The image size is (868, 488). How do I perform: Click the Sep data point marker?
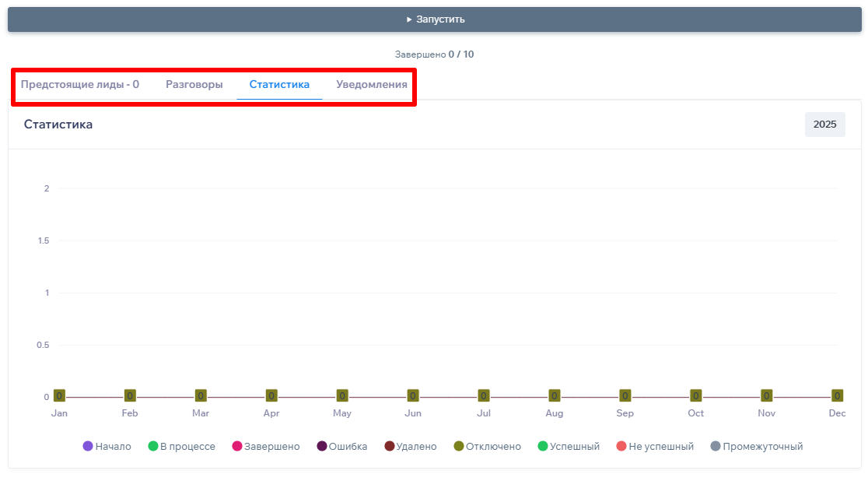pos(625,396)
